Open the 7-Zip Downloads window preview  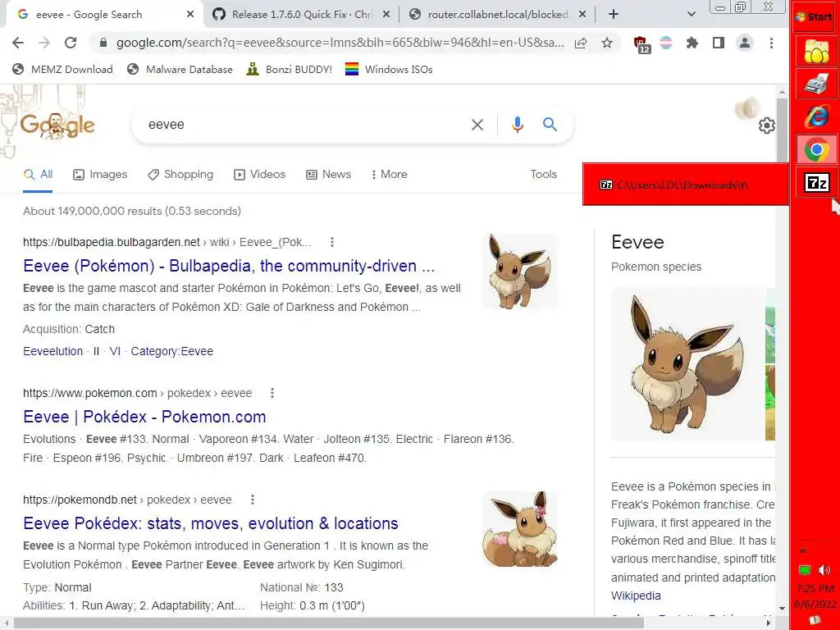pyautogui.click(x=685, y=185)
